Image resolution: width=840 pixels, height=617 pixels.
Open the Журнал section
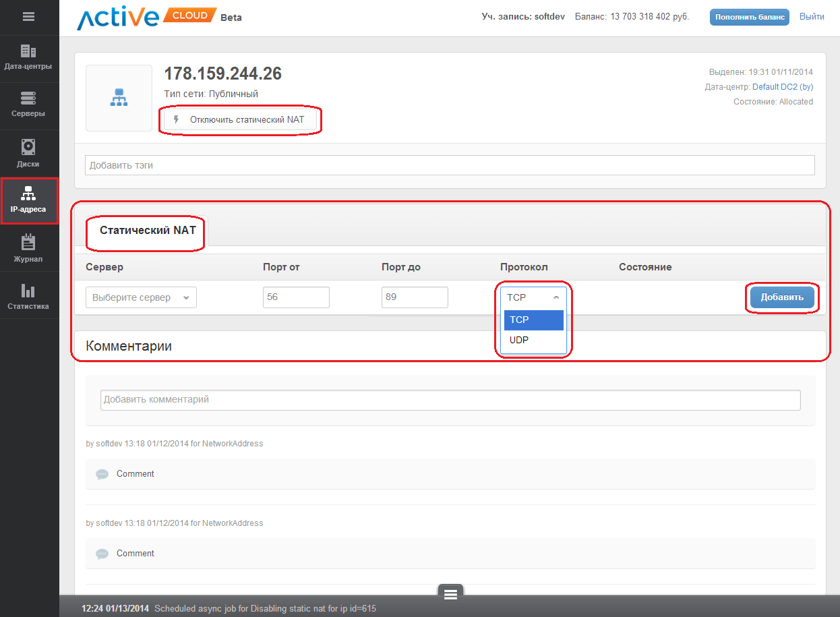point(28,249)
